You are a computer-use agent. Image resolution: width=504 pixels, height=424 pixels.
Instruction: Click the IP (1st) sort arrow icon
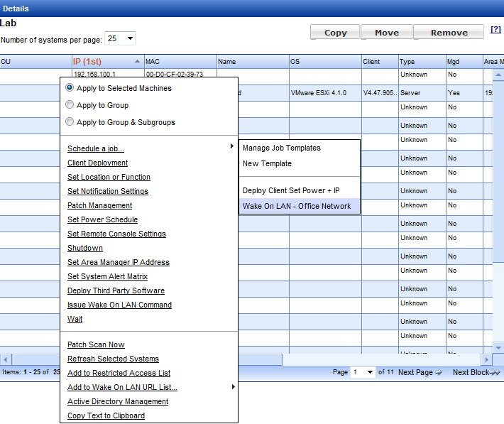pyautogui.click(x=137, y=62)
